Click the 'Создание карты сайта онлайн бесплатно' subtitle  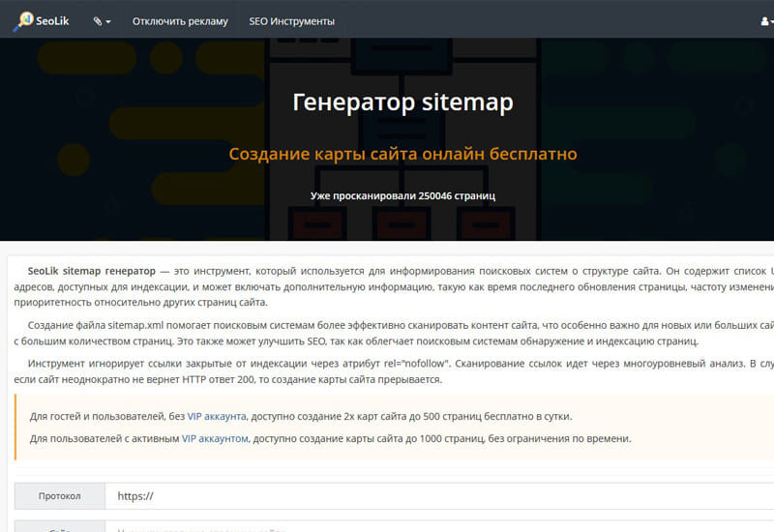click(x=402, y=154)
